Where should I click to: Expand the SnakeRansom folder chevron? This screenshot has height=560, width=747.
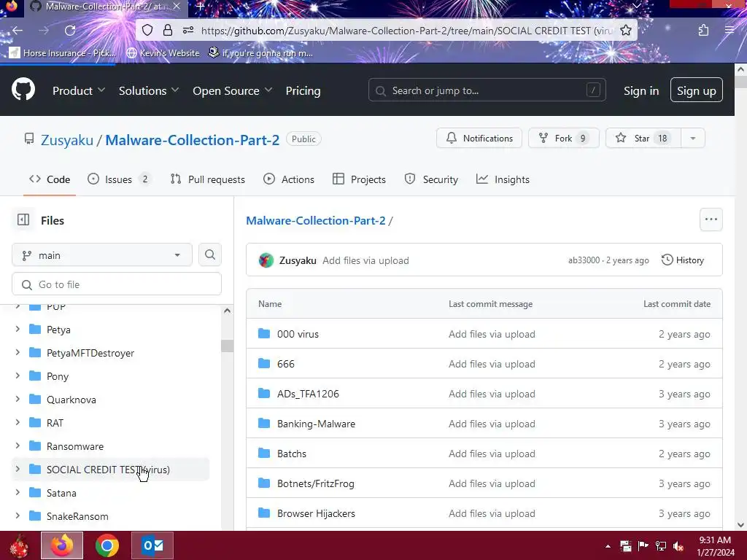[18, 516]
